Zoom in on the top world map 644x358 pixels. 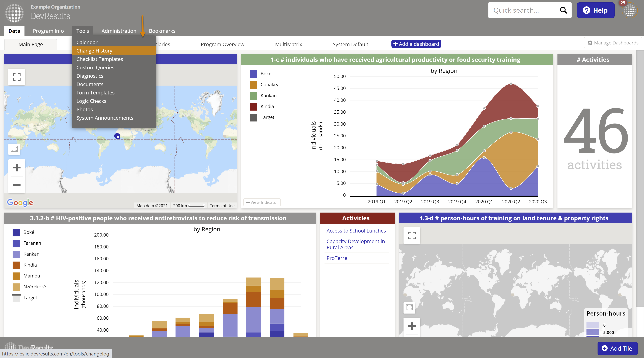[17, 167]
